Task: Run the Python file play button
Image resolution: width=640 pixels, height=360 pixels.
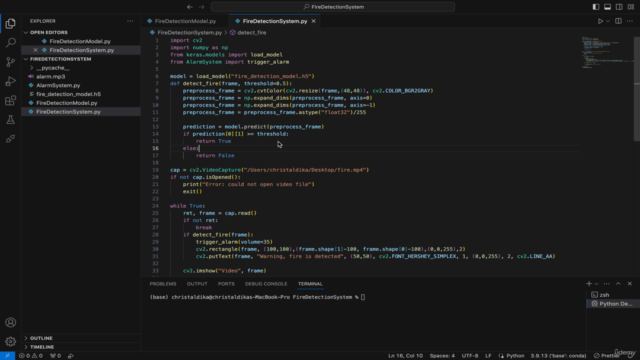Action: 600,21
